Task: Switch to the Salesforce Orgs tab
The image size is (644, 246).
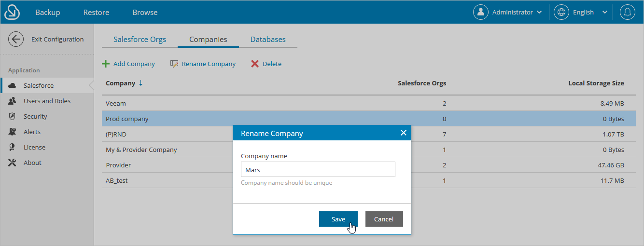Action: 140,40
